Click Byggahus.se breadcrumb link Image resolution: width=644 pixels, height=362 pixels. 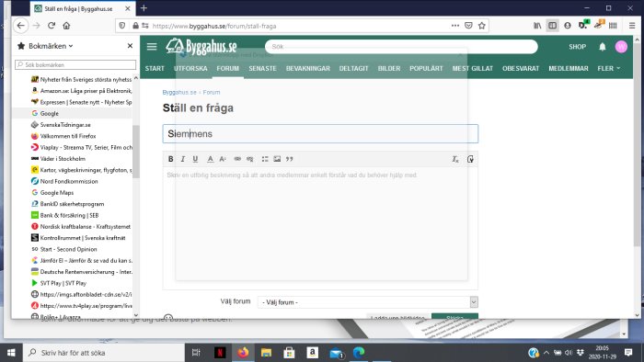click(x=179, y=92)
